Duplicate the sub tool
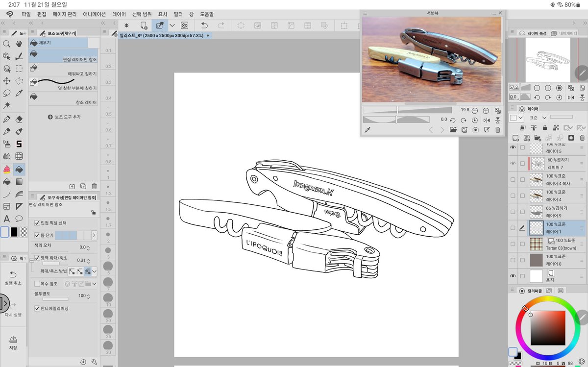The height and width of the screenshot is (367, 588). [83, 186]
